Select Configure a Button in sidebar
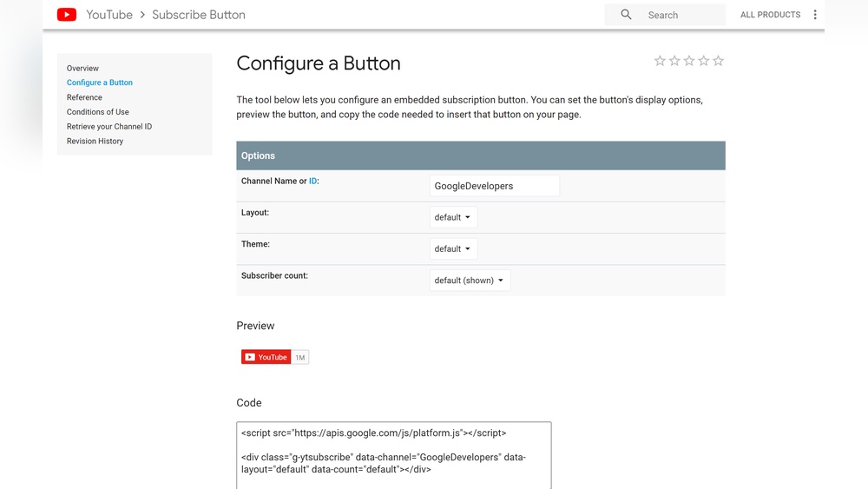868x489 pixels. (x=100, y=83)
